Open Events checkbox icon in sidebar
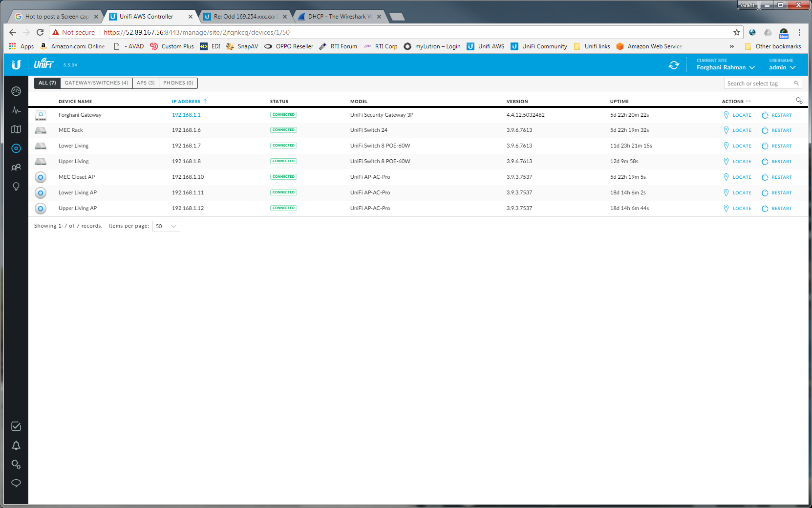Image resolution: width=812 pixels, height=508 pixels. pyautogui.click(x=16, y=426)
